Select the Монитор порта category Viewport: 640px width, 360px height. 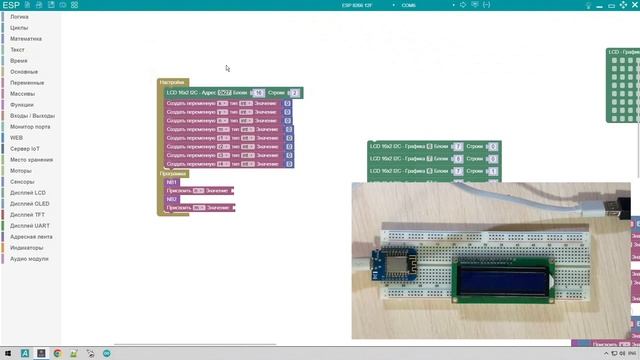(x=30, y=127)
